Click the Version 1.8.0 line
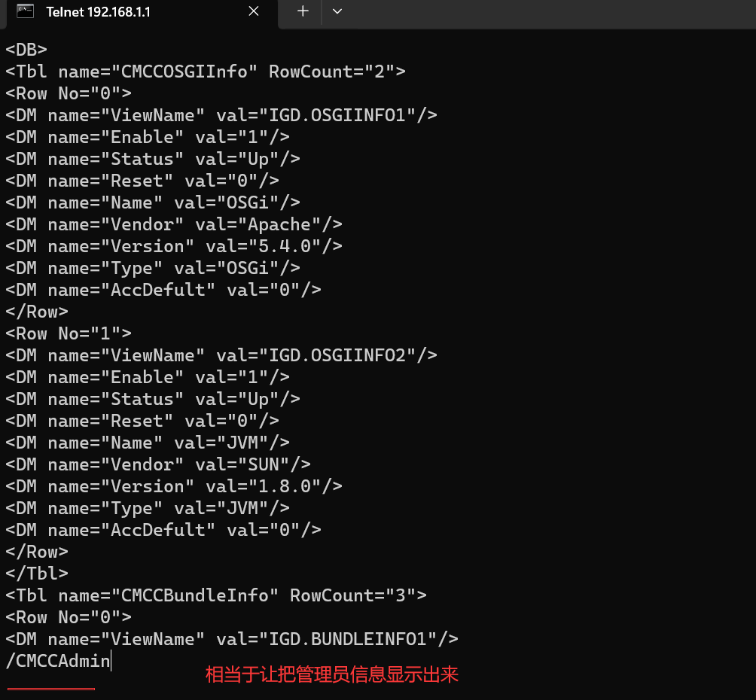Screen dimensions: 756x700 pos(174,486)
